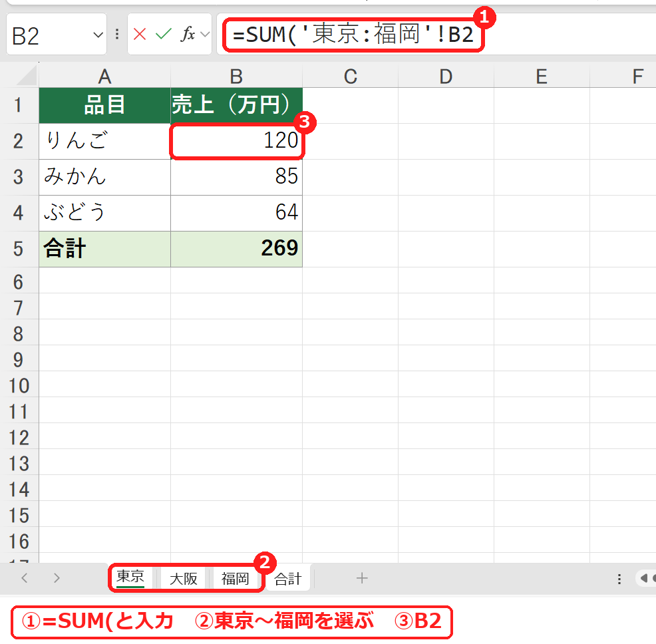Viewport: 656px width, 644px height.
Task: Confirm formula with the green checkmark icon
Action: click(164, 34)
